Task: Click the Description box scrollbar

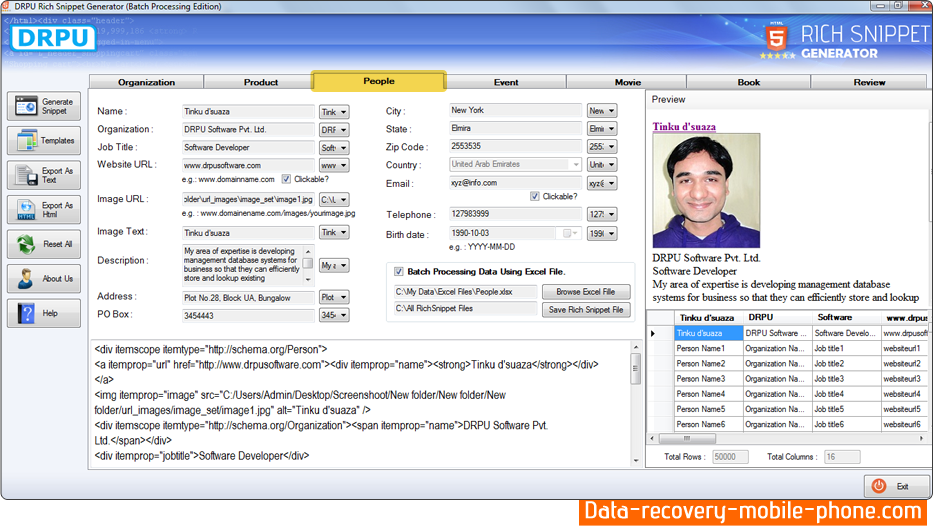Action: click(x=308, y=264)
